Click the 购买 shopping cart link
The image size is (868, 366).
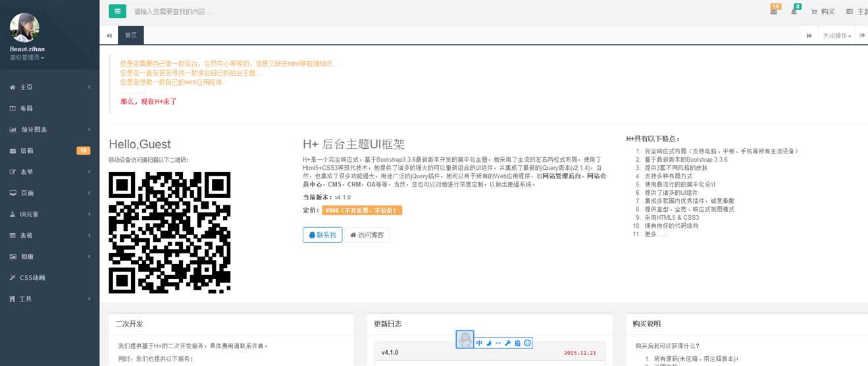coord(823,12)
